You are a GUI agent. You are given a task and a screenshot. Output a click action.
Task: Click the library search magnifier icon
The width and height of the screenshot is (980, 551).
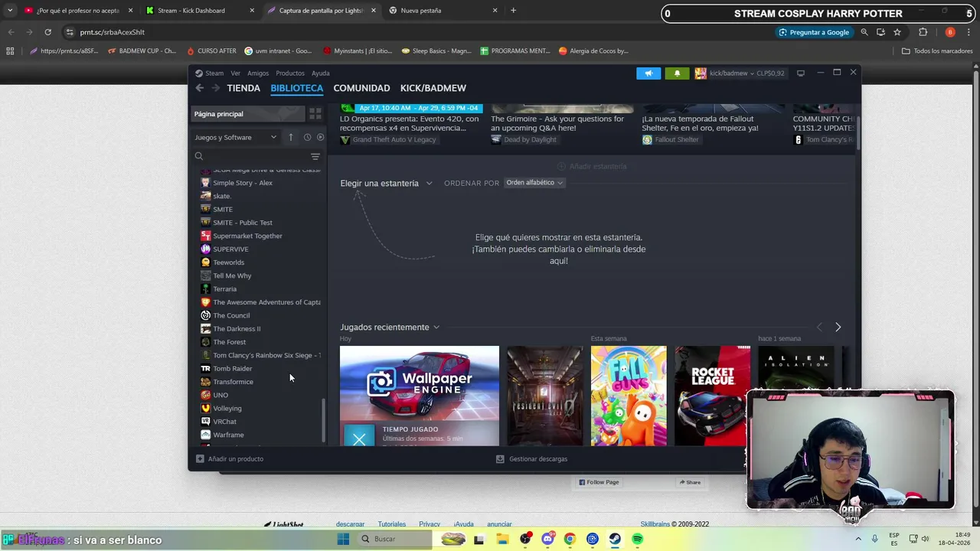[199, 156]
